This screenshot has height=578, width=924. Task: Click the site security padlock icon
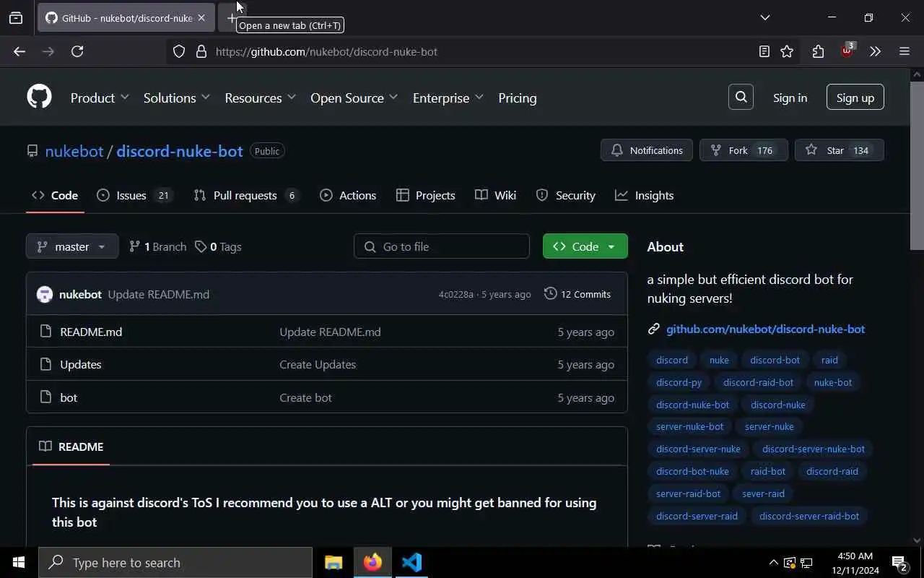click(201, 51)
